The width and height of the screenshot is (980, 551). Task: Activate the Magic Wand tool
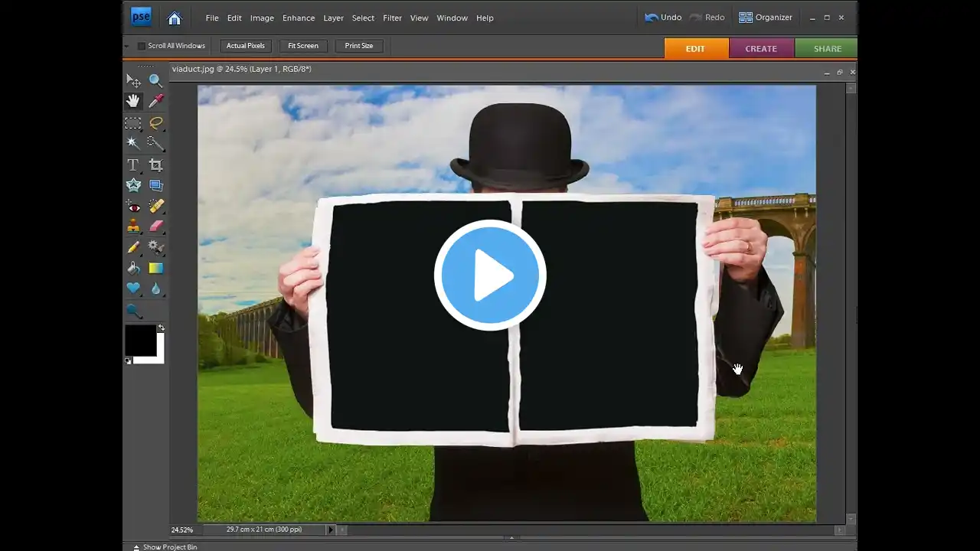pos(133,143)
